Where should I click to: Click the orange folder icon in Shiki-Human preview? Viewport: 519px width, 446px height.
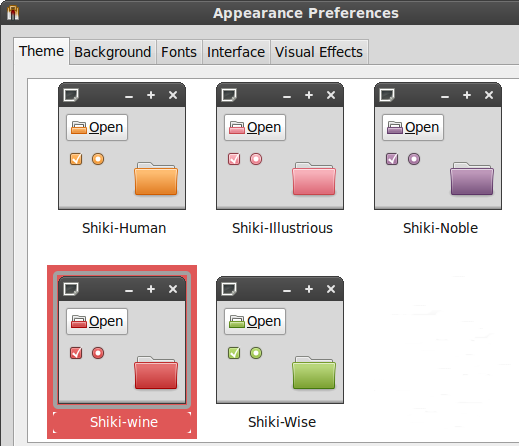[156, 179]
